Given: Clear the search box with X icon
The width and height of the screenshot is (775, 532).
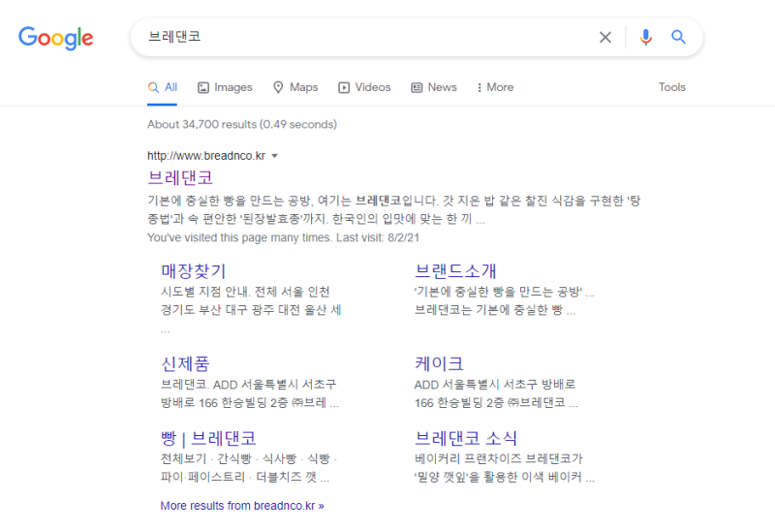Looking at the screenshot, I should (x=604, y=37).
